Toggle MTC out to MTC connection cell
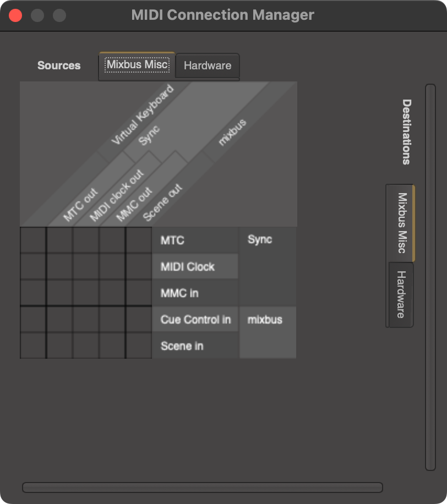 coord(59,240)
